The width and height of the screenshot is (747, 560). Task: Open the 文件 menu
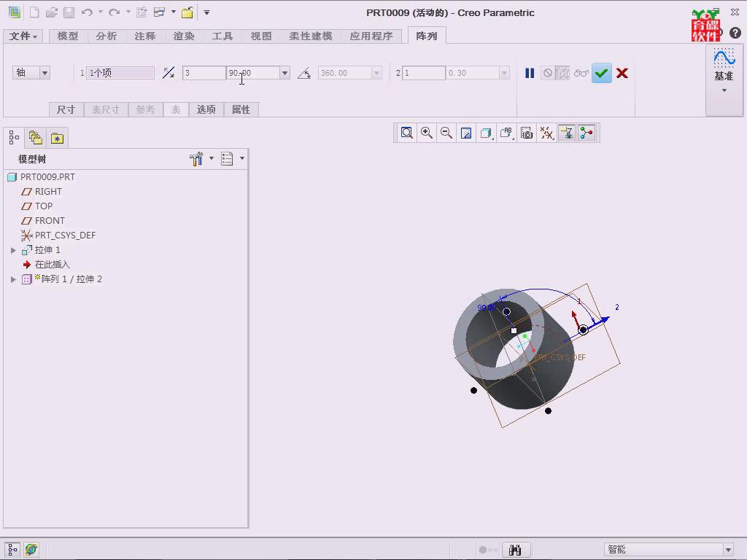click(x=23, y=36)
